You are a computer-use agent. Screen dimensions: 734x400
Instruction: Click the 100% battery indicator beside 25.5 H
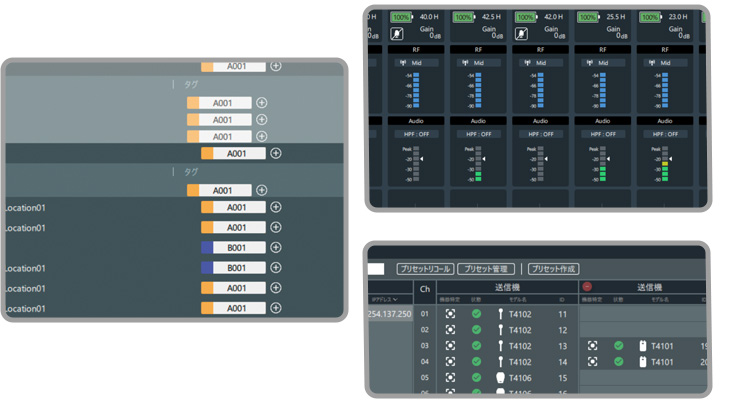588,17
